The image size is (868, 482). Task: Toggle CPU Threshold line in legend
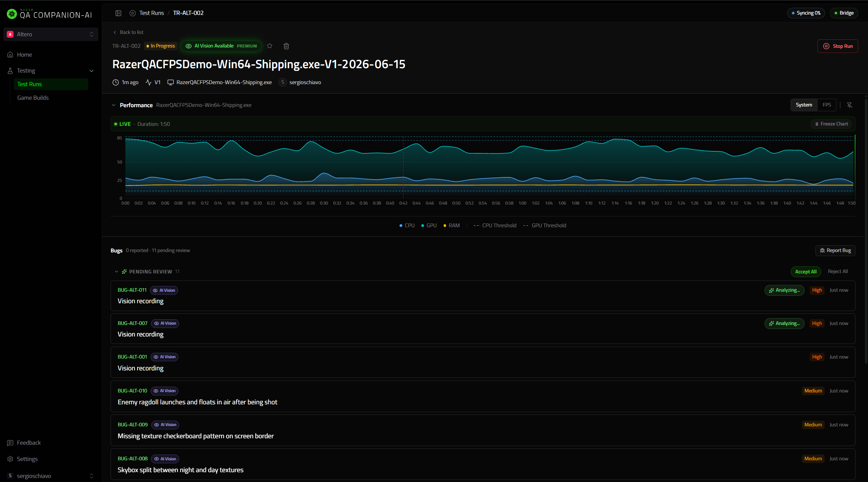click(x=495, y=226)
